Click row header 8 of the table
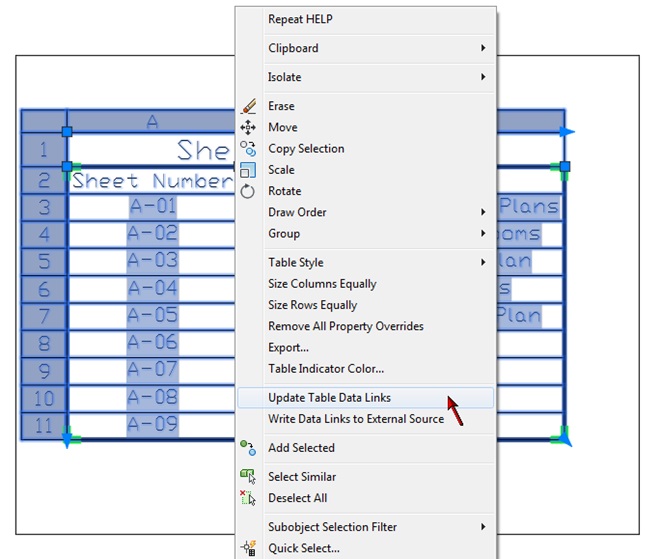 [x=44, y=344]
